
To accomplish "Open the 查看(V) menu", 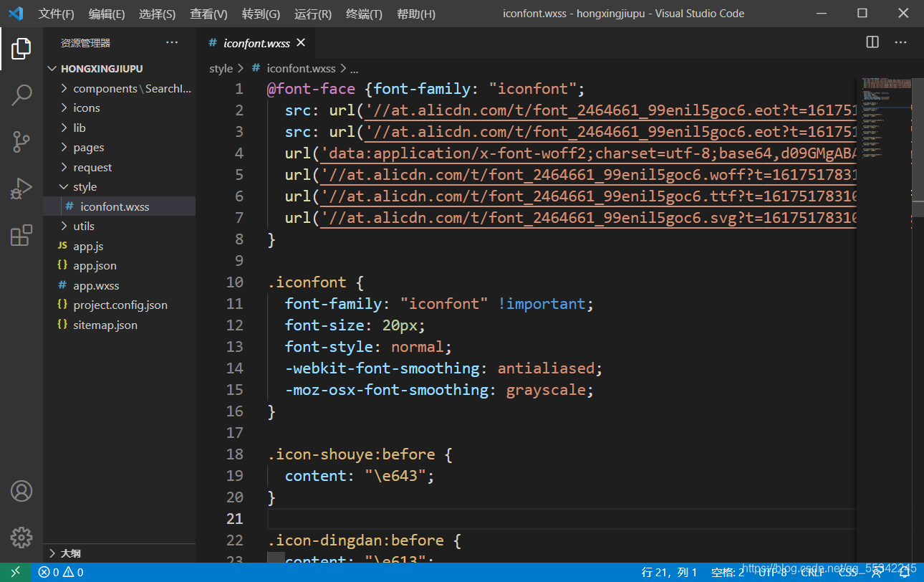I will [208, 14].
